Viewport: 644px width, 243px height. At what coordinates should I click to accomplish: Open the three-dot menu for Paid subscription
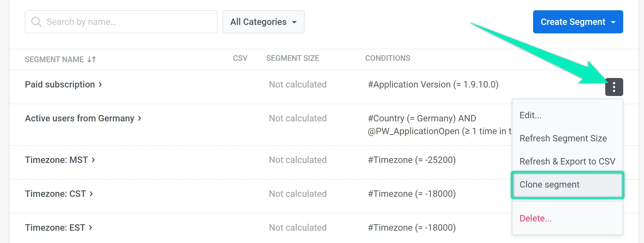point(614,87)
